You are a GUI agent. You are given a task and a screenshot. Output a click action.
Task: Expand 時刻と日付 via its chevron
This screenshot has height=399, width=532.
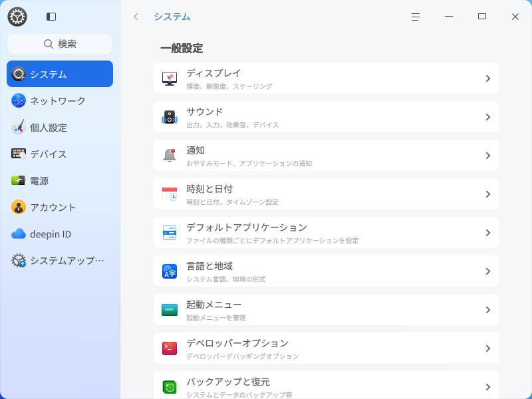[x=488, y=194]
